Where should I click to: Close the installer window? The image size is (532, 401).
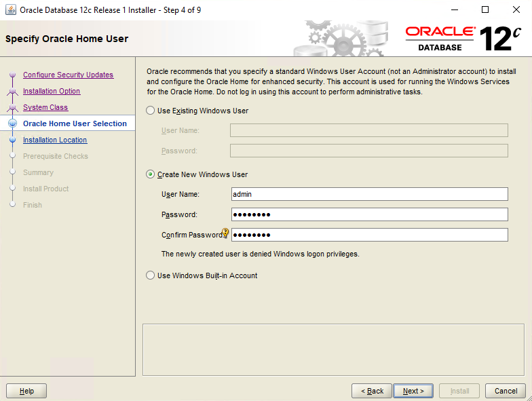point(516,9)
